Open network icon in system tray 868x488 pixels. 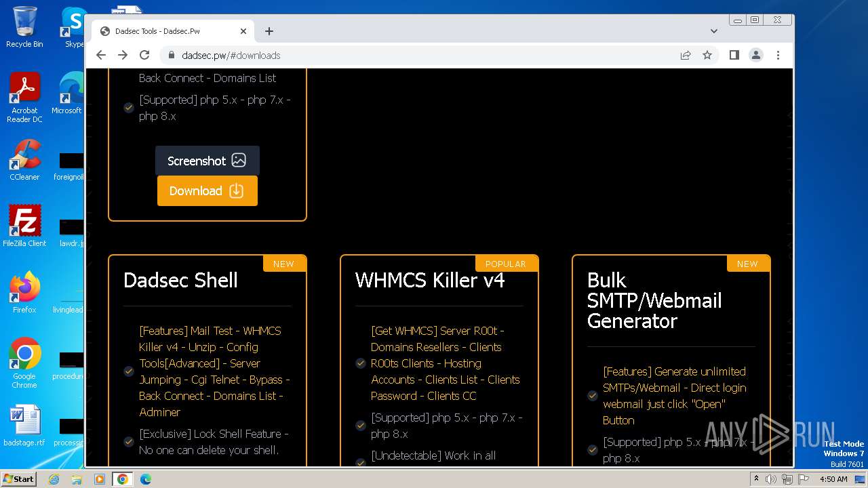(787, 479)
